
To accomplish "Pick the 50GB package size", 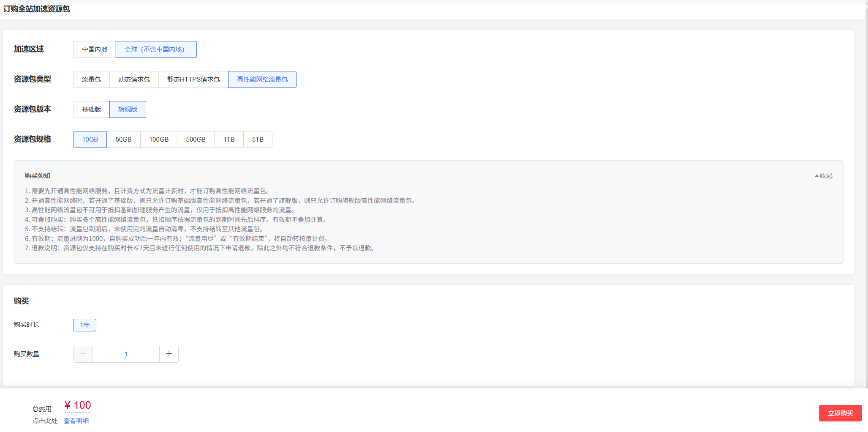I will tap(123, 139).
